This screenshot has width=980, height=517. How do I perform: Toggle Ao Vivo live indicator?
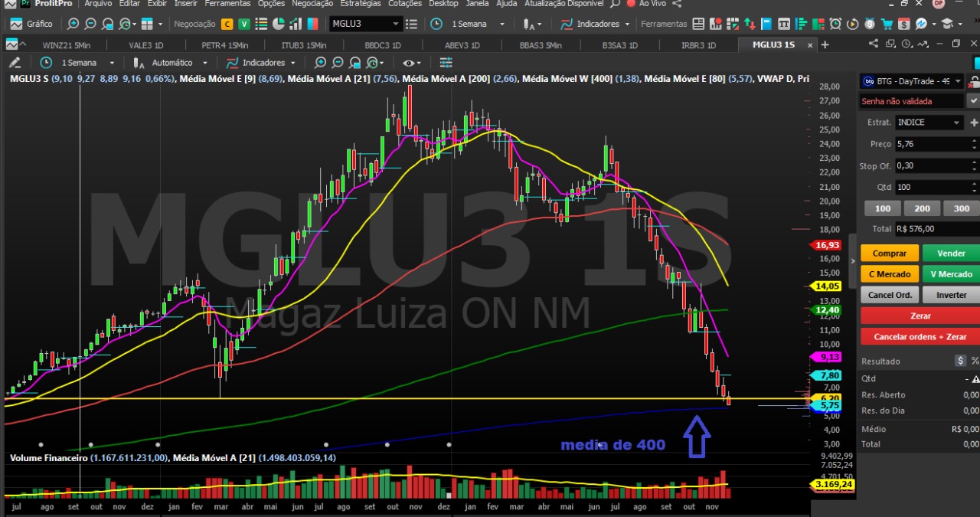tap(648, 4)
